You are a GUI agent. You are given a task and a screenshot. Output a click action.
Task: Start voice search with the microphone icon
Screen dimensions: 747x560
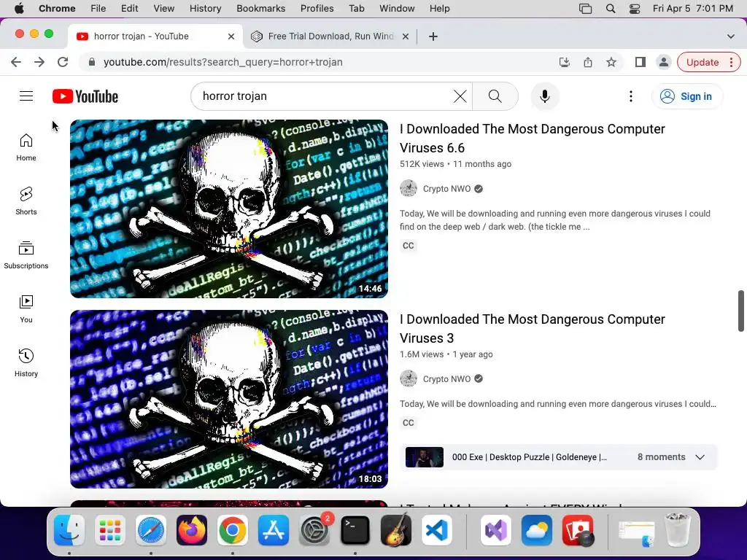pos(544,96)
